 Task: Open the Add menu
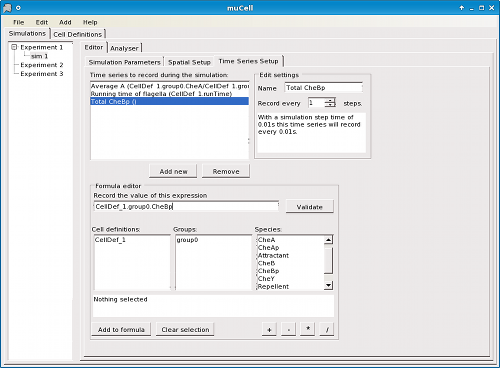tap(65, 22)
